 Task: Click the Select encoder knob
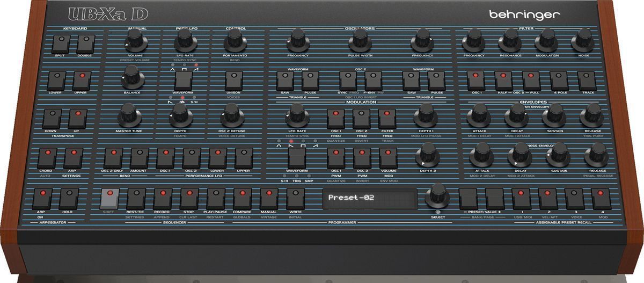click(438, 196)
